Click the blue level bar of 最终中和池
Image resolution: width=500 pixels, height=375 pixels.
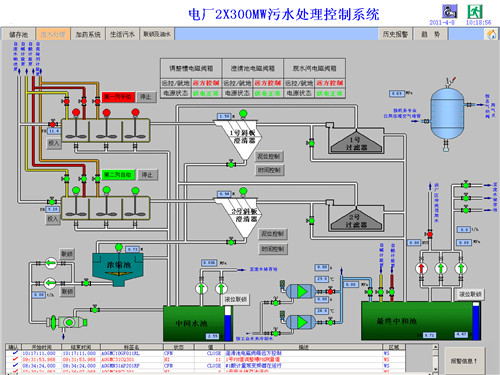476,321
